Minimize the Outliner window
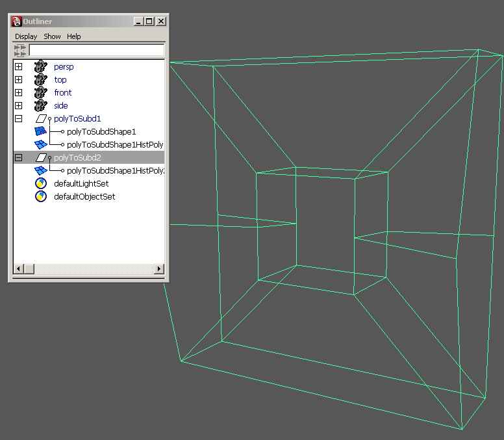Viewport: 504px width, 440px height. pyautogui.click(x=138, y=21)
